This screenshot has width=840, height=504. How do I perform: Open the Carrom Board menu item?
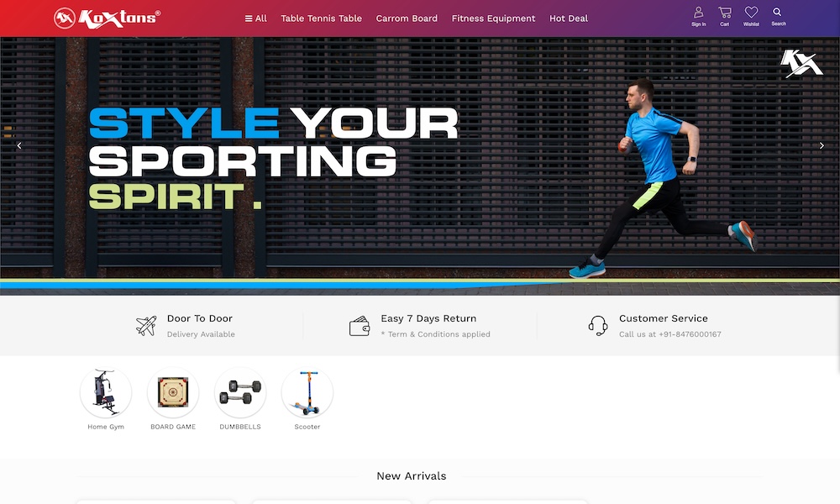coord(407,18)
